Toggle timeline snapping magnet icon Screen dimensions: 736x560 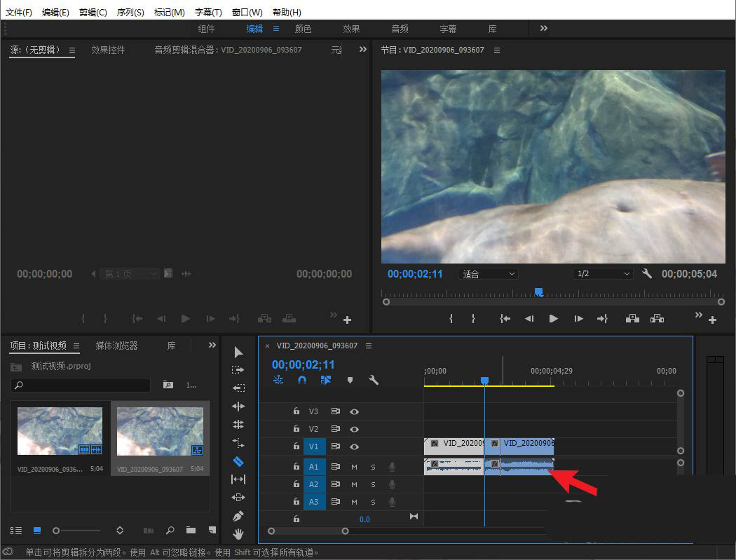(x=302, y=380)
